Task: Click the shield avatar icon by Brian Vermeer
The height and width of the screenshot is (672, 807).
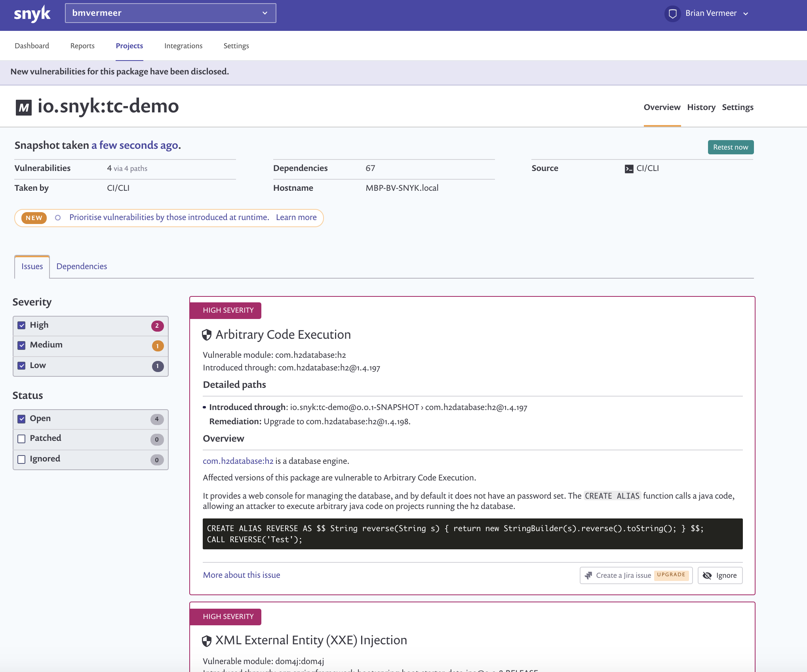Action: click(x=672, y=14)
